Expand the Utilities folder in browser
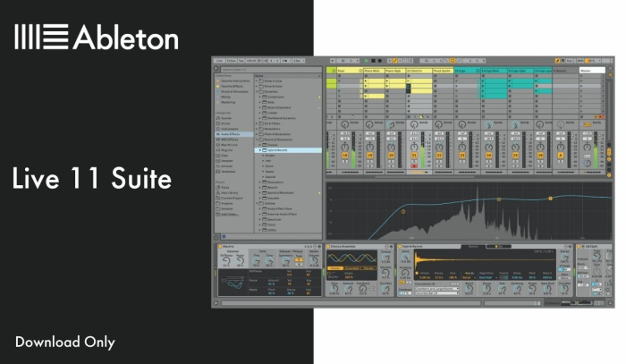The width and height of the screenshot is (626, 364). [258, 203]
